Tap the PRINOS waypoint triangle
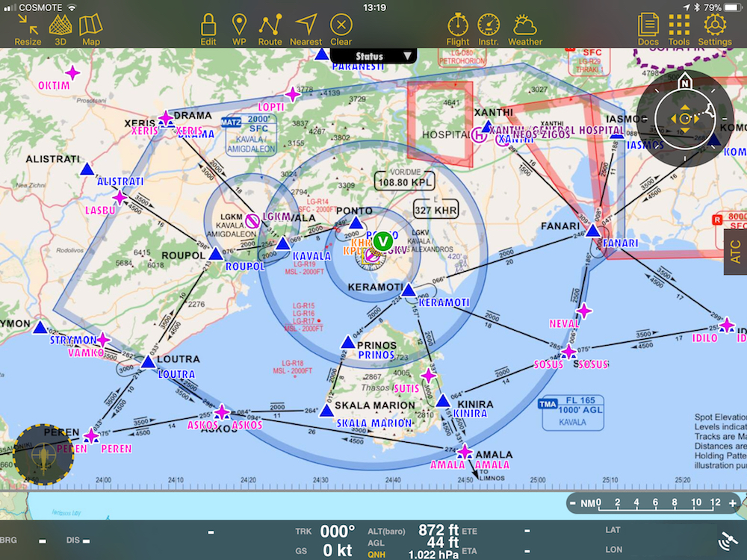This screenshot has width=747, height=560. coord(348,342)
